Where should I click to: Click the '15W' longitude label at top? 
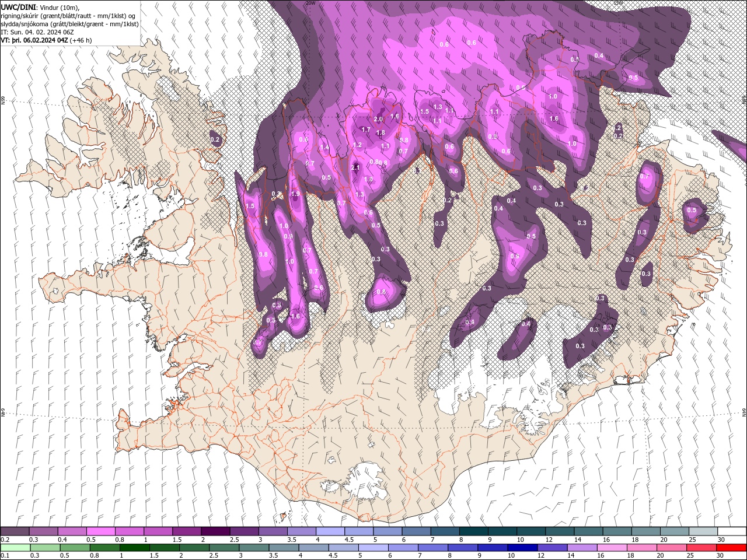[x=617, y=3]
